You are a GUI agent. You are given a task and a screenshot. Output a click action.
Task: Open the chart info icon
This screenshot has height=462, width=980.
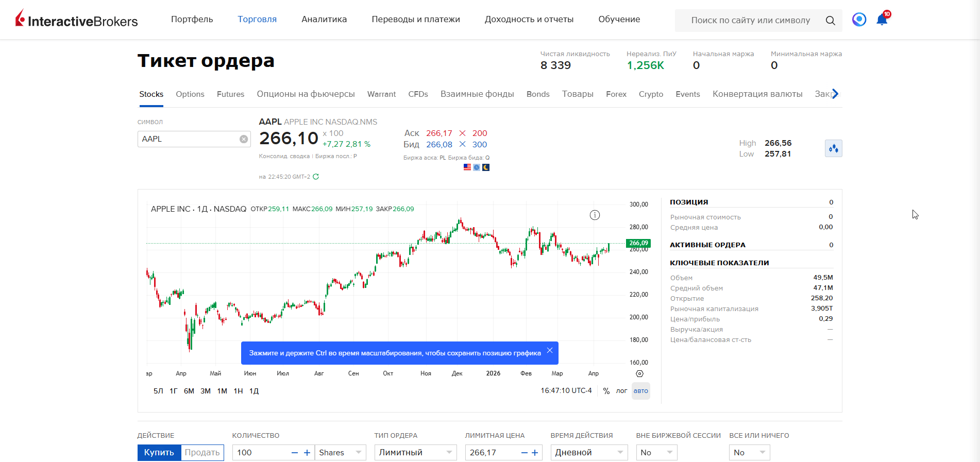[x=595, y=215]
